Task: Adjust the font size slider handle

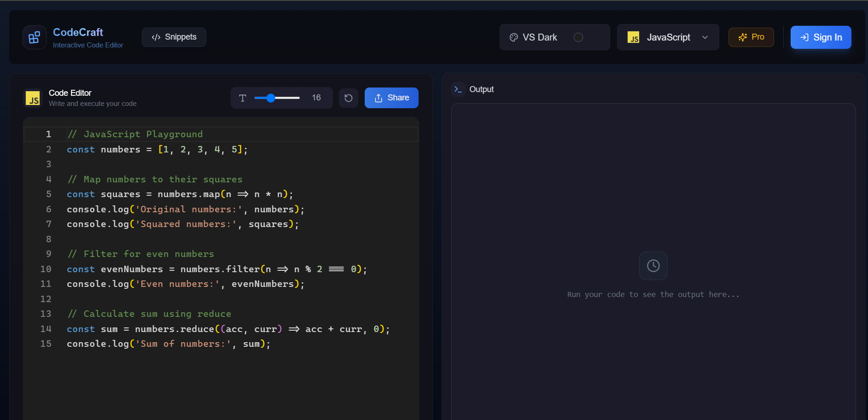Action: coord(271,98)
